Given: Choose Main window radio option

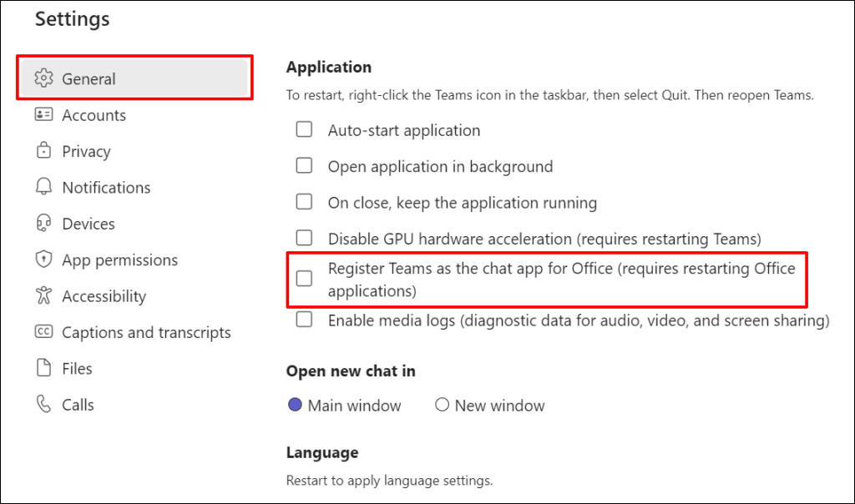Looking at the screenshot, I should [x=295, y=405].
